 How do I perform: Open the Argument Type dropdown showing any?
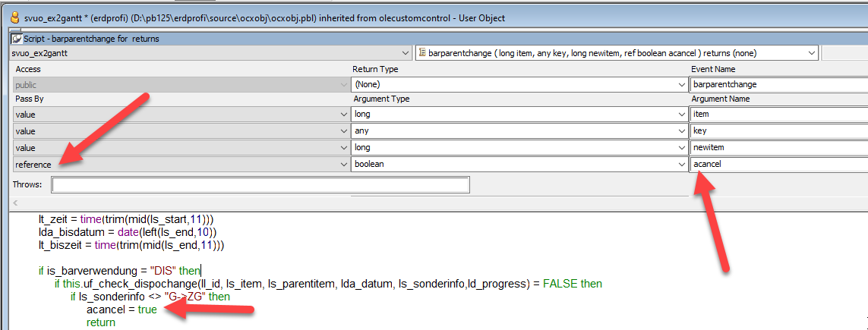681,130
